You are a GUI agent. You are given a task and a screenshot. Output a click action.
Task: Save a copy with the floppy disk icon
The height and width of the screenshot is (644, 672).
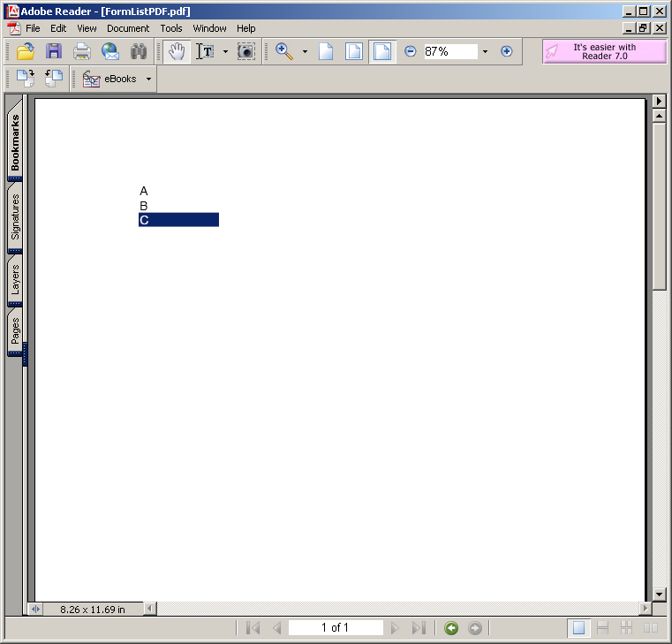[x=54, y=51]
